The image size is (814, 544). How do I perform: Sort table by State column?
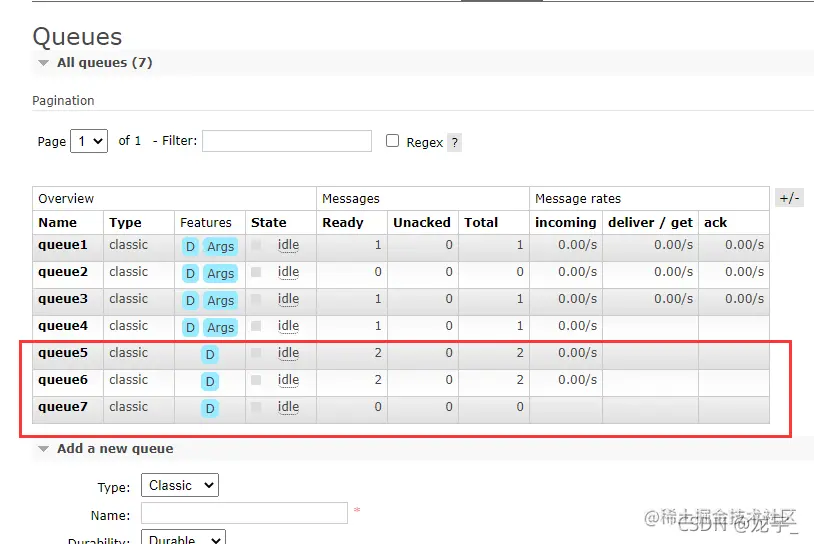click(268, 222)
